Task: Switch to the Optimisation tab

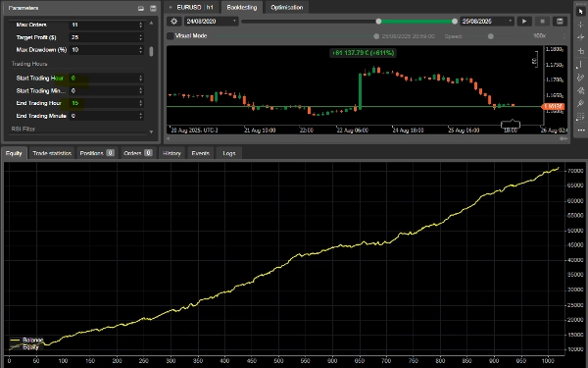Action: (287, 7)
